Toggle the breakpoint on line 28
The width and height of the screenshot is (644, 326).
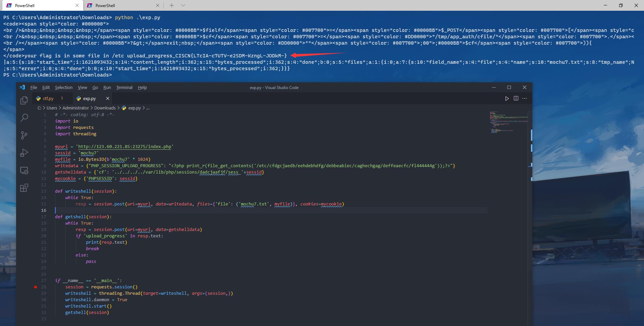[36, 287]
